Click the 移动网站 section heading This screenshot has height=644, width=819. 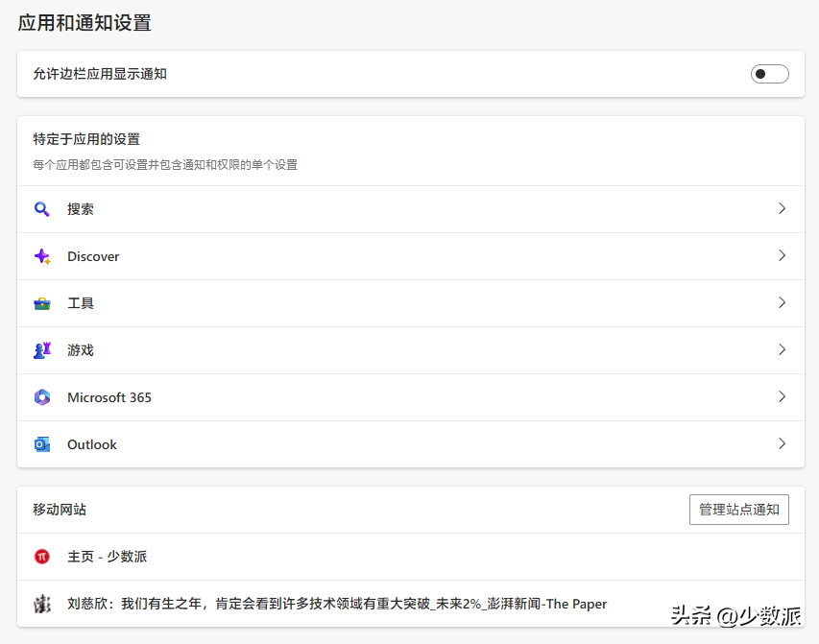click(x=60, y=510)
